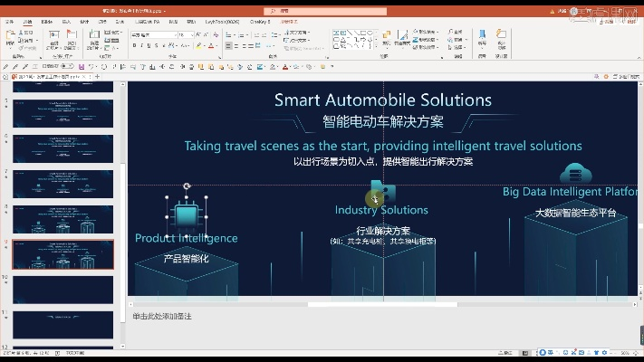Click the Find button in editing group
The image size is (644, 362).
[x=457, y=32]
